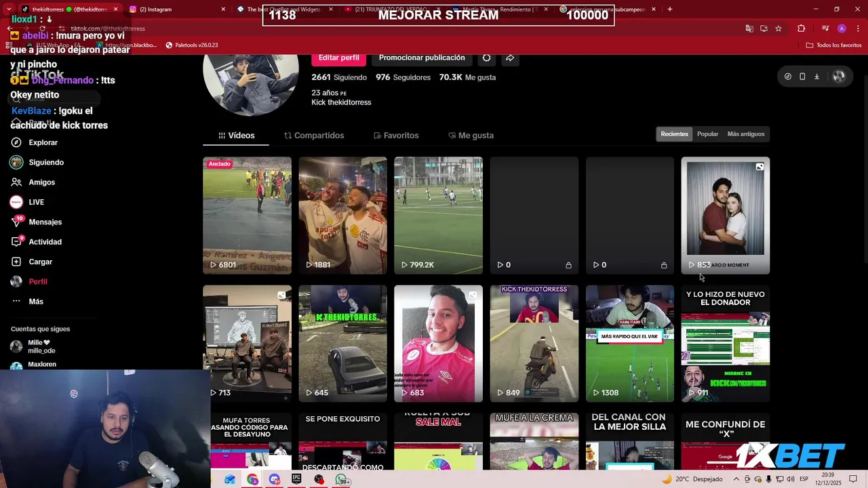Screen dimensions: 868x488
Task: Open Epic Games from the taskbar
Action: (296, 479)
